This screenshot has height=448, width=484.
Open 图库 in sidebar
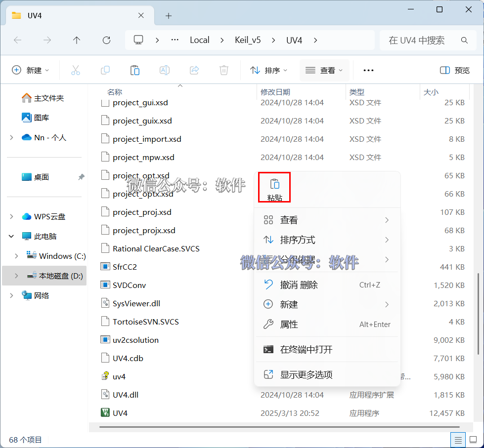tap(36, 118)
